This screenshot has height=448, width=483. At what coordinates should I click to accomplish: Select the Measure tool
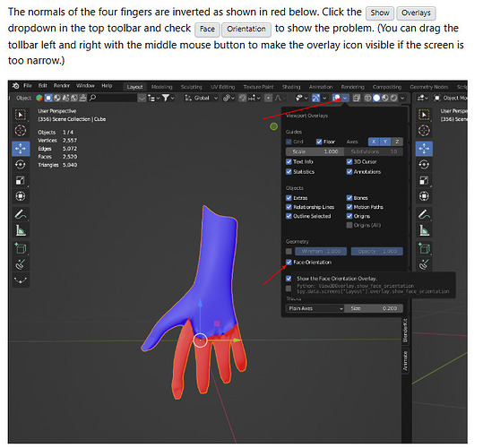coord(21,230)
